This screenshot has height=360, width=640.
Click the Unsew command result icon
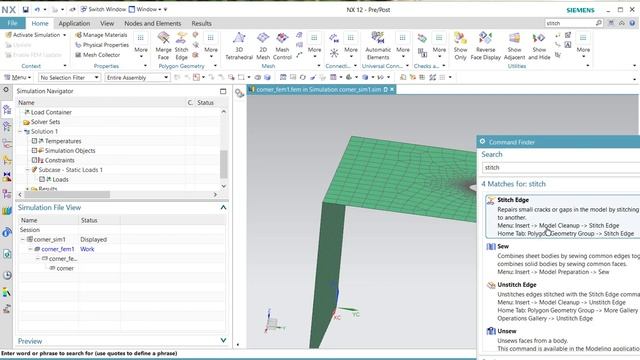[491, 331]
